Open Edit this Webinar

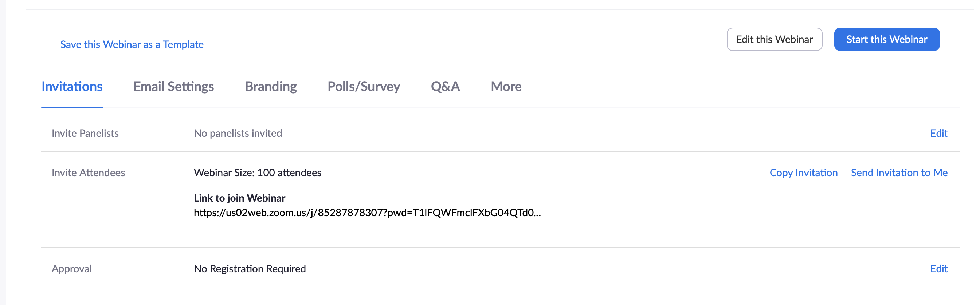click(x=774, y=39)
